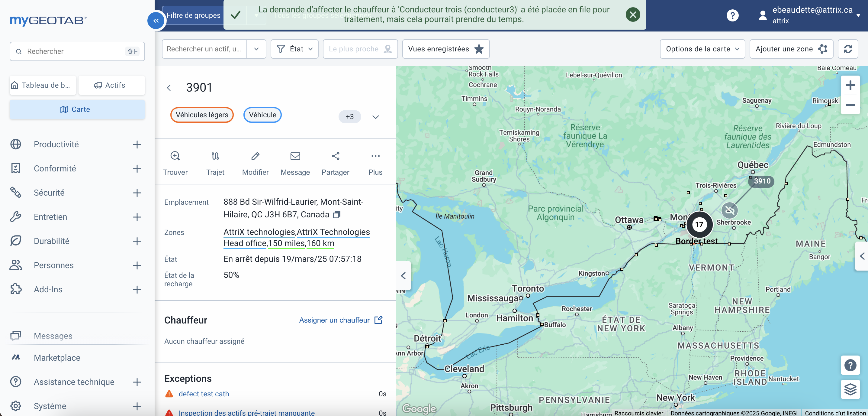Image resolution: width=868 pixels, height=416 pixels.
Task: Expand Durabilité with its plus icon
Action: (x=137, y=241)
